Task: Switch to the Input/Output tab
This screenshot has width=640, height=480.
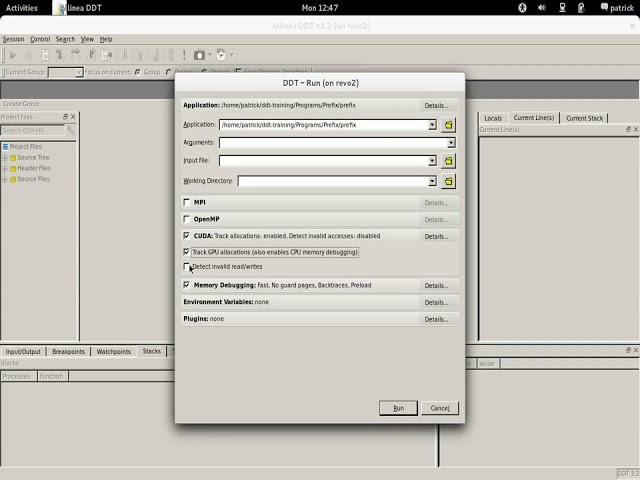Action: (x=23, y=351)
